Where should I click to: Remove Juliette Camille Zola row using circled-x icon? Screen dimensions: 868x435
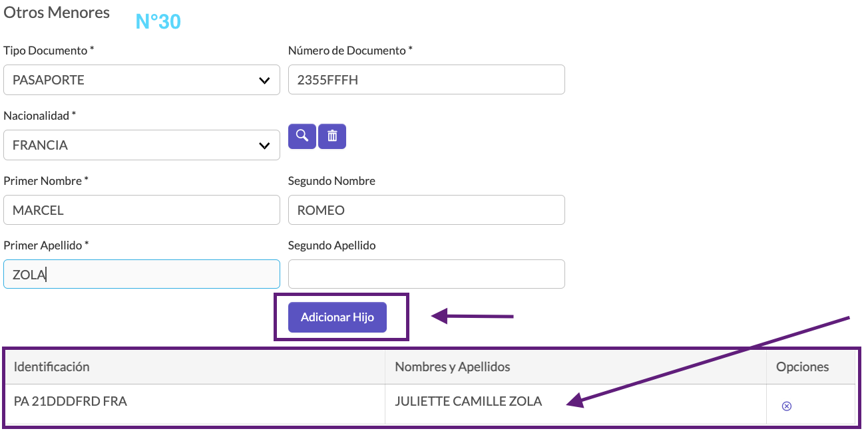[x=786, y=406]
